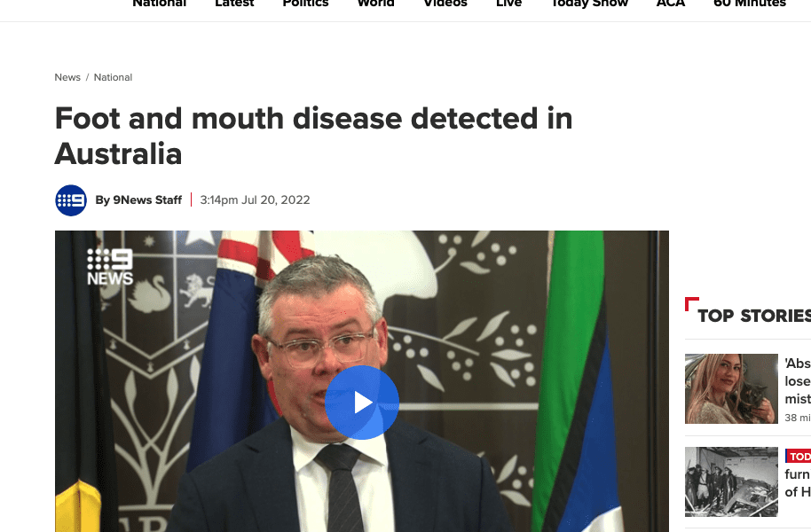Go to the World section

point(376,4)
